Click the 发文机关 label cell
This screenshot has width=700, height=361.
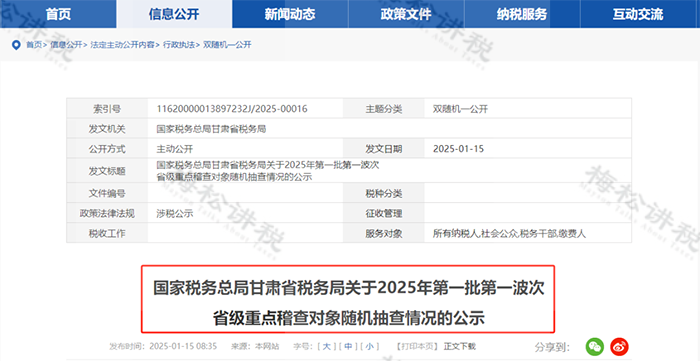click(x=107, y=129)
